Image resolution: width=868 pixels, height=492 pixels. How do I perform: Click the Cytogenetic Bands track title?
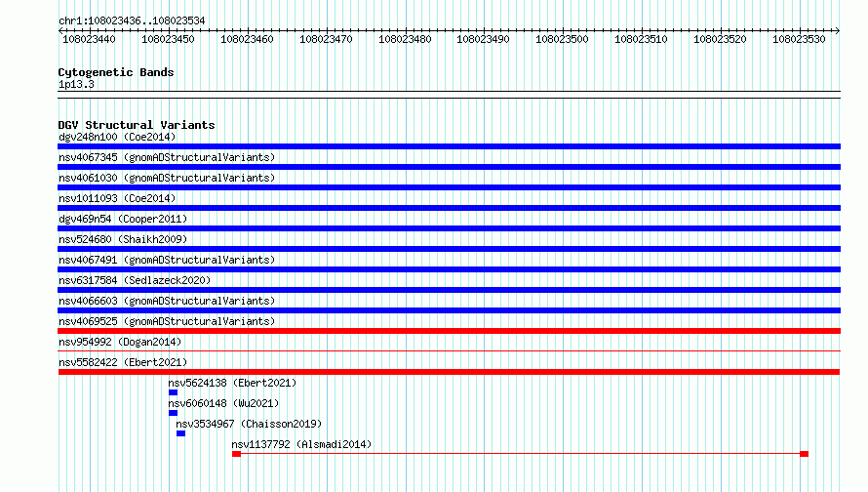point(116,72)
